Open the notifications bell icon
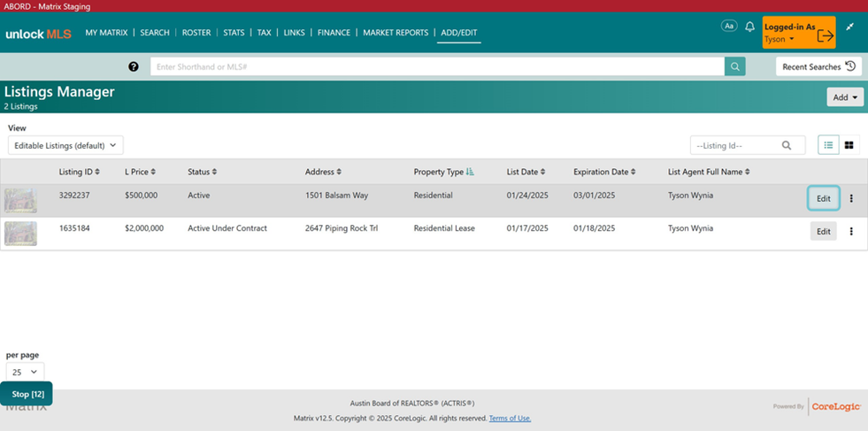Viewport: 868px width, 431px height. tap(749, 27)
